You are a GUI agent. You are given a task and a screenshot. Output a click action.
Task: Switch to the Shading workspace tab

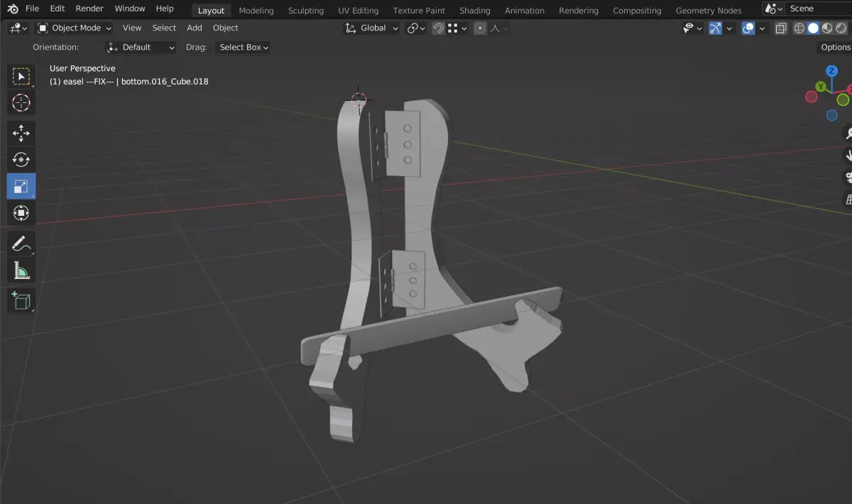474,10
